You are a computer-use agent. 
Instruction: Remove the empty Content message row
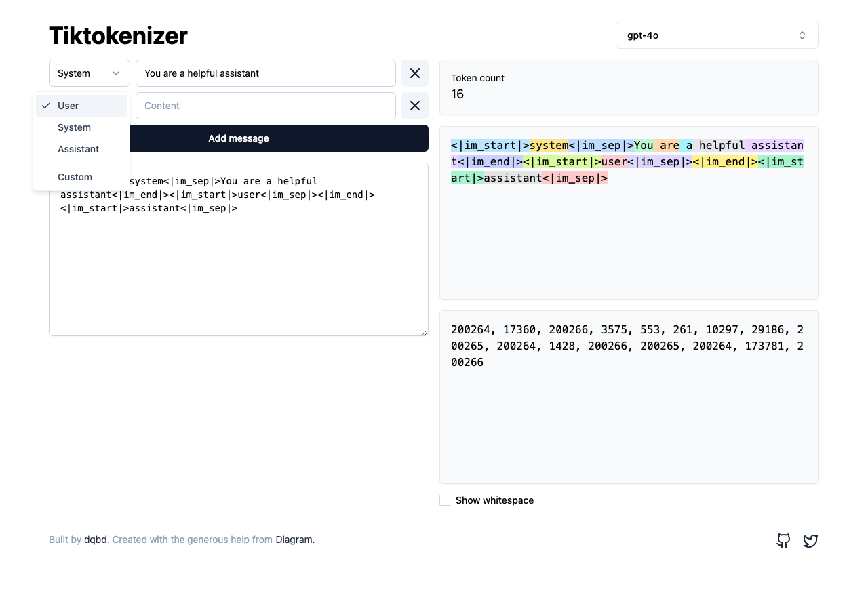coord(415,106)
